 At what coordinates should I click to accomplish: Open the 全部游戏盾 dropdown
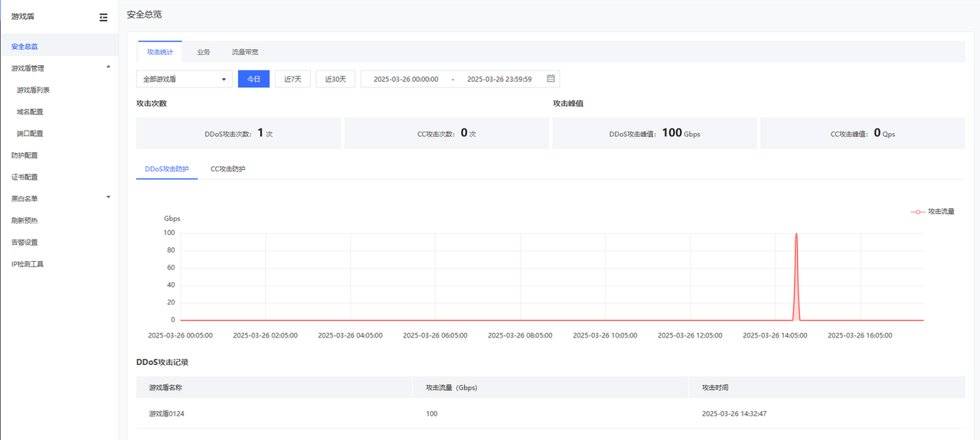184,79
